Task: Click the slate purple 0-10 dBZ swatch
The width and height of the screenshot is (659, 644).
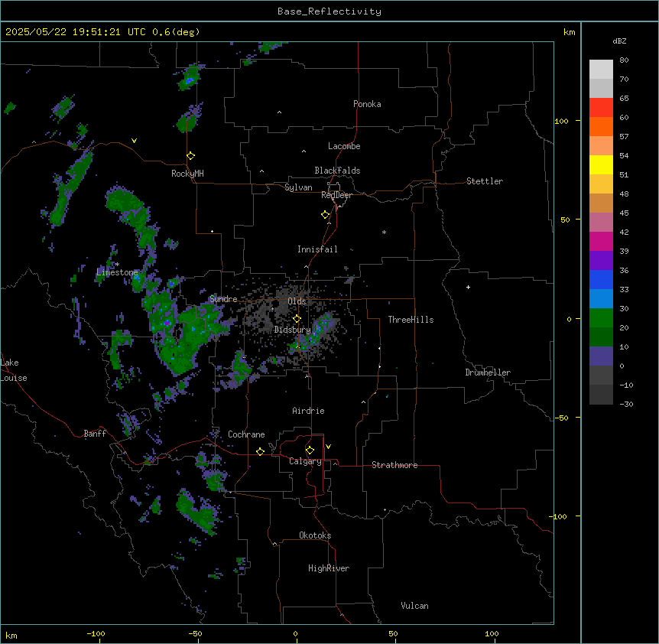Action: pos(601,356)
